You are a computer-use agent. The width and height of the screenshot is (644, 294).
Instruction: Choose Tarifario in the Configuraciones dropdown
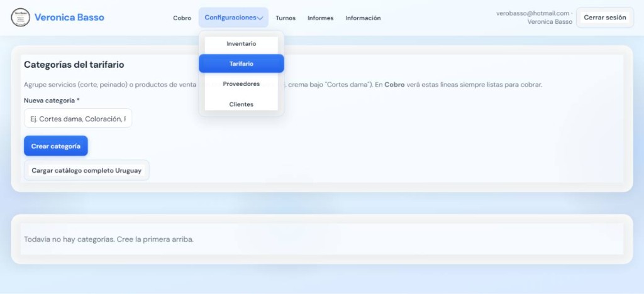241,63
